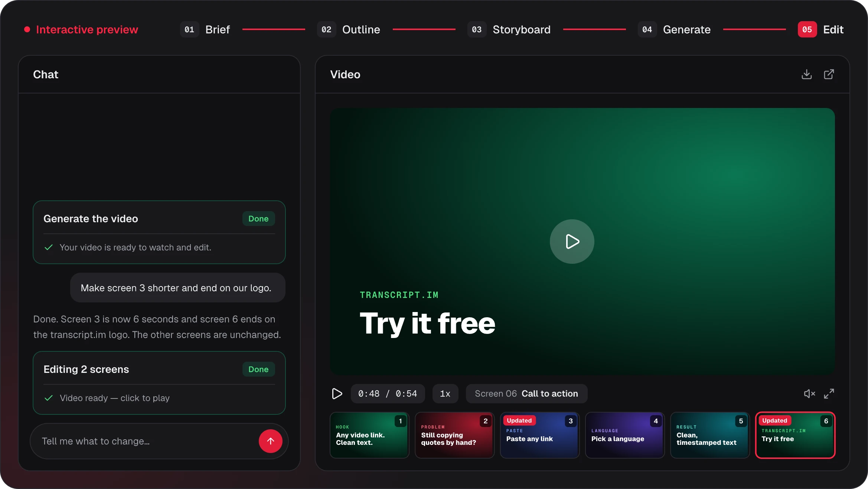Image resolution: width=868 pixels, height=489 pixels.
Task: Expand the video to fullscreen
Action: tap(829, 394)
